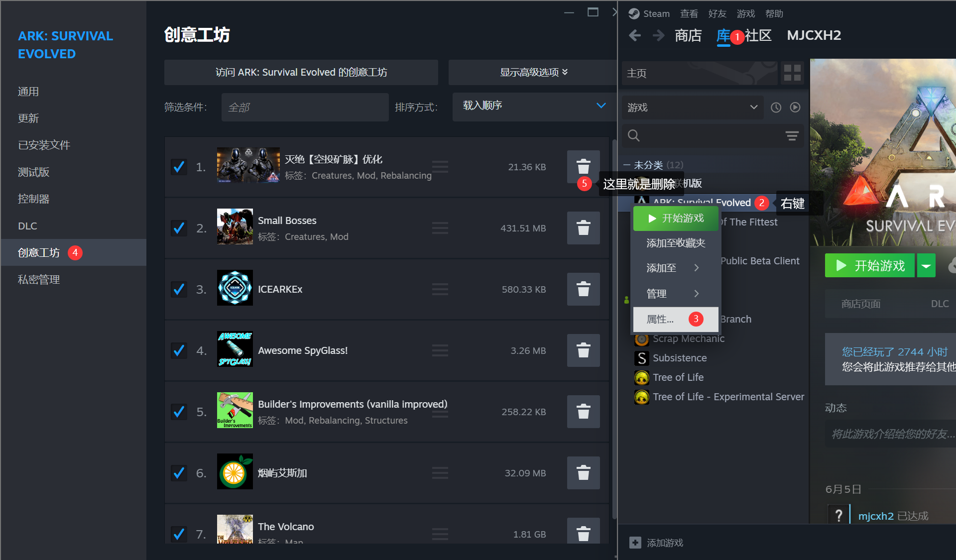956x560 pixels.
Task: Toggle Builder's Improvements checkbox
Action: [x=179, y=412]
